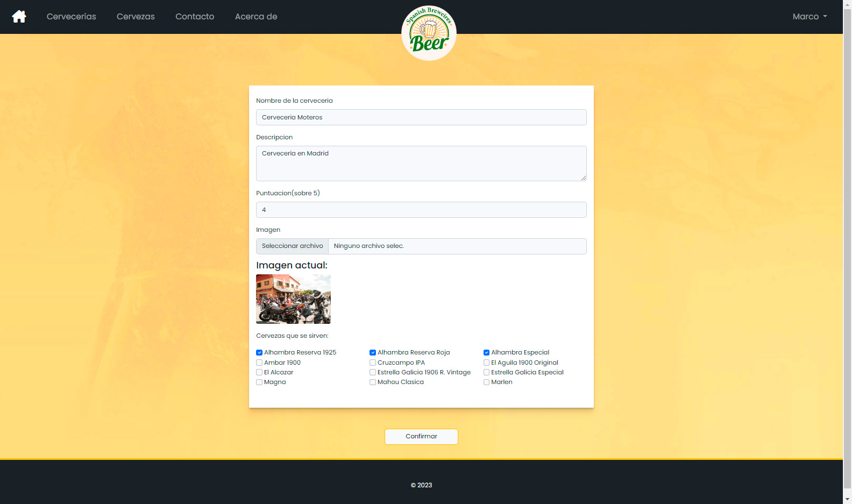Tick the Estrella Galicia Especial checkbox
Viewport: 852px width, 504px height.
click(x=486, y=373)
